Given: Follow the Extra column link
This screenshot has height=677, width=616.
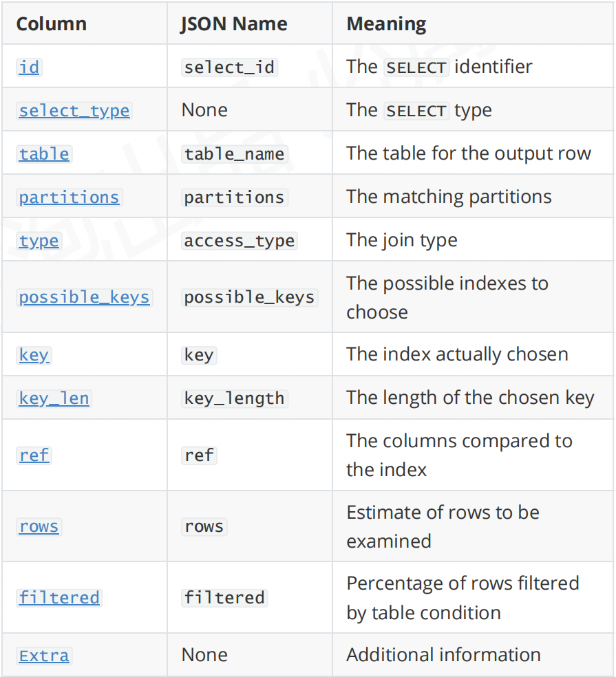Looking at the screenshot, I should (44, 656).
